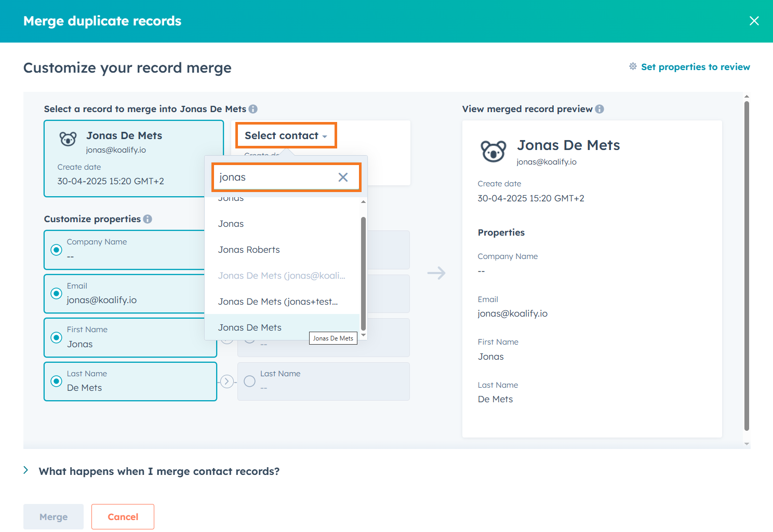Select the empty Last Name radio button
Screen dimensions: 773x532
coord(249,381)
